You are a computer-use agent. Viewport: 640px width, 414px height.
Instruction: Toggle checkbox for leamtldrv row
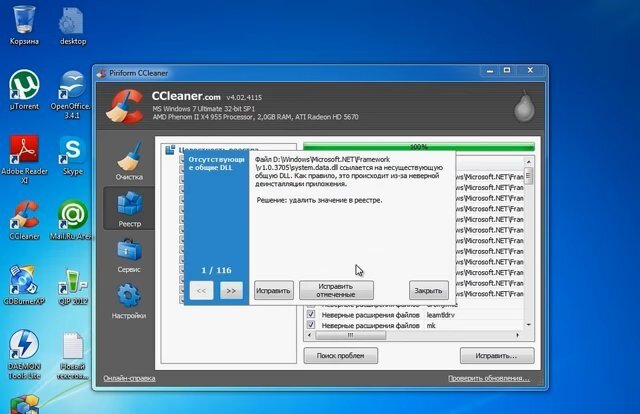[x=311, y=314]
